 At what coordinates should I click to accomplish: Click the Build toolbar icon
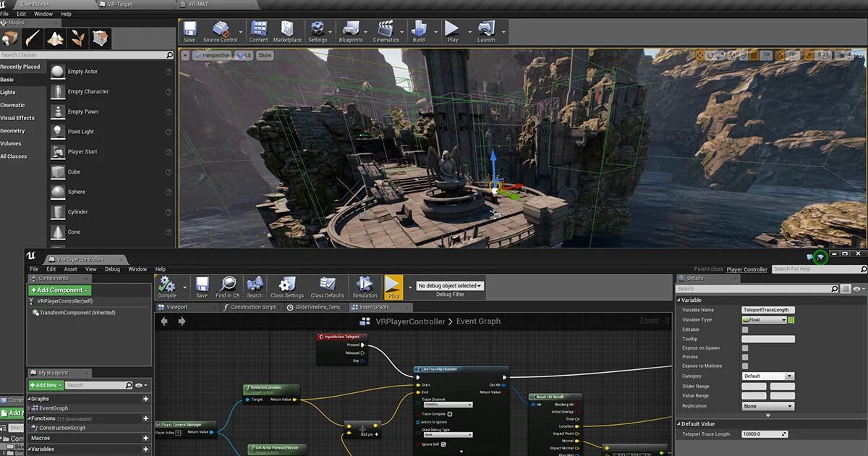(x=419, y=30)
